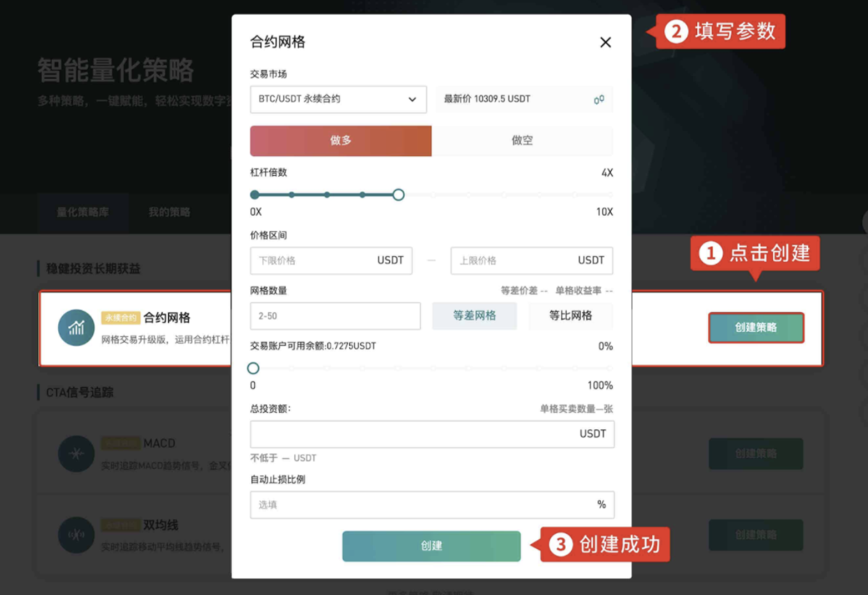Click the balance percentage slider handle
This screenshot has height=595, width=868.
point(253,368)
